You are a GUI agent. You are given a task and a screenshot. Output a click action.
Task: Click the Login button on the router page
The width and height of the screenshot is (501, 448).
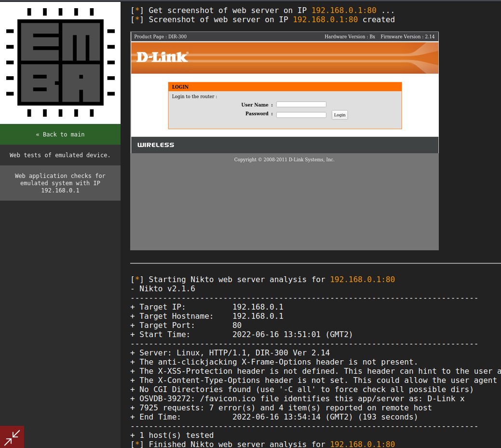click(339, 115)
